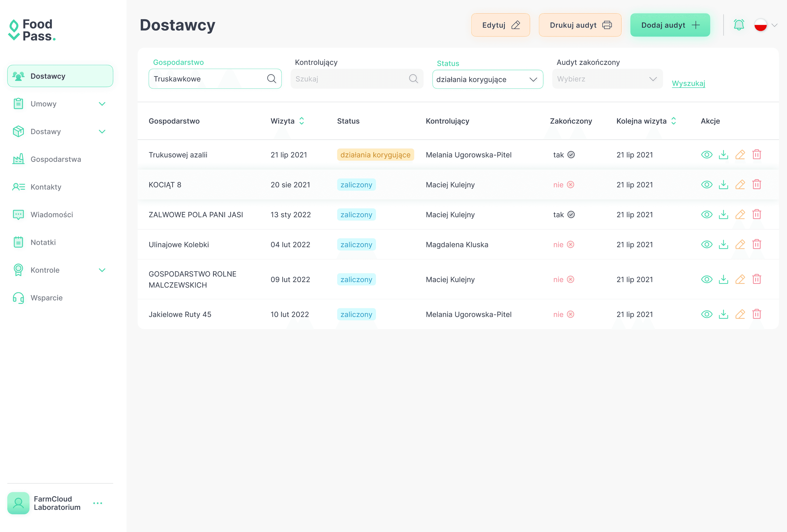
Task: Go to Wiadomości in the sidebar
Action: pyautogui.click(x=52, y=215)
